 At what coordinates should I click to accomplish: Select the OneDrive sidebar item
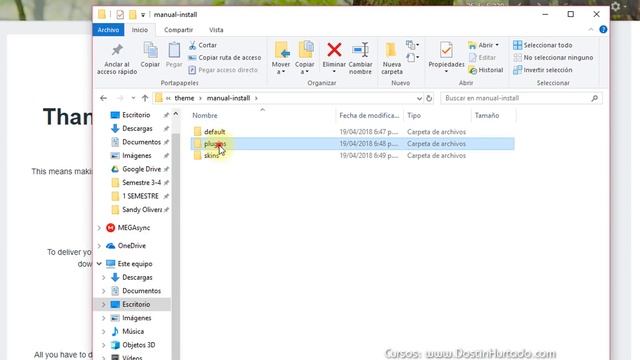pyautogui.click(x=131, y=246)
